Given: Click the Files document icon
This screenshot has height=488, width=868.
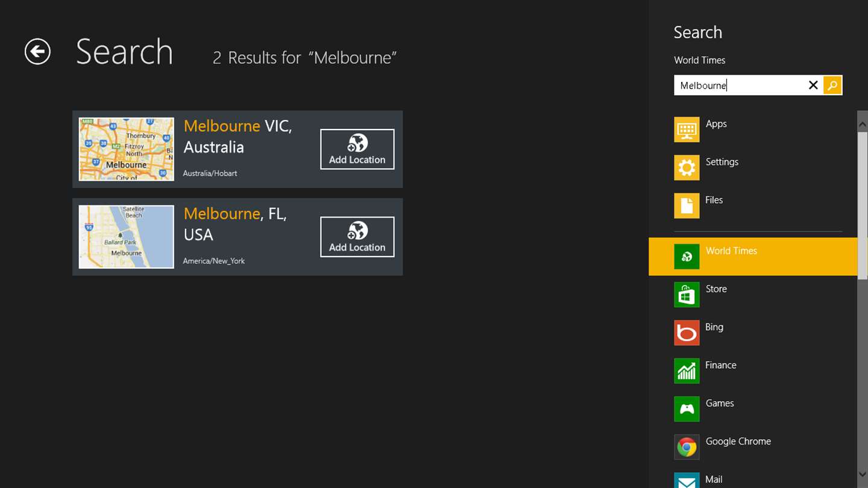Looking at the screenshot, I should [687, 205].
